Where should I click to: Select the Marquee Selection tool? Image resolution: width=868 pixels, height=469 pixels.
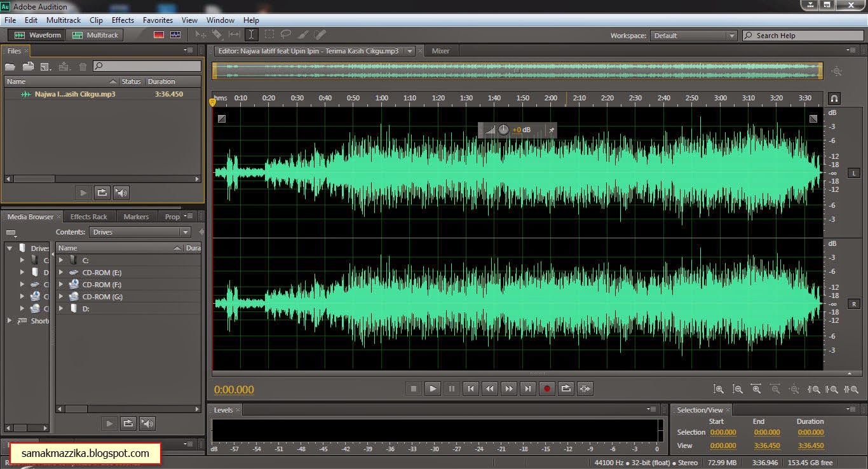[269, 35]
